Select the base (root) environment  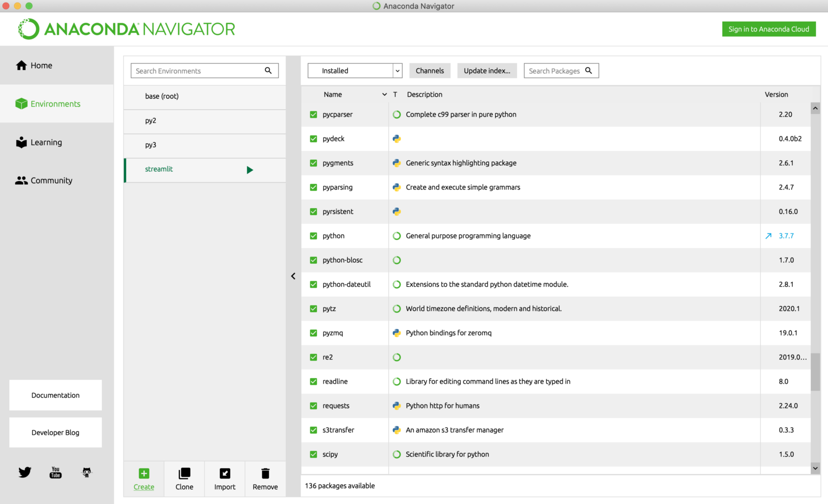205,96
